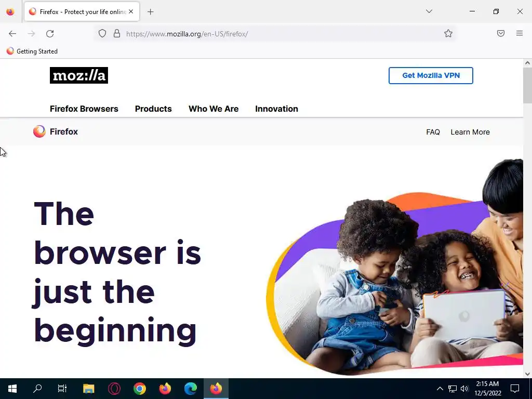Open network status tray icon

453,389
